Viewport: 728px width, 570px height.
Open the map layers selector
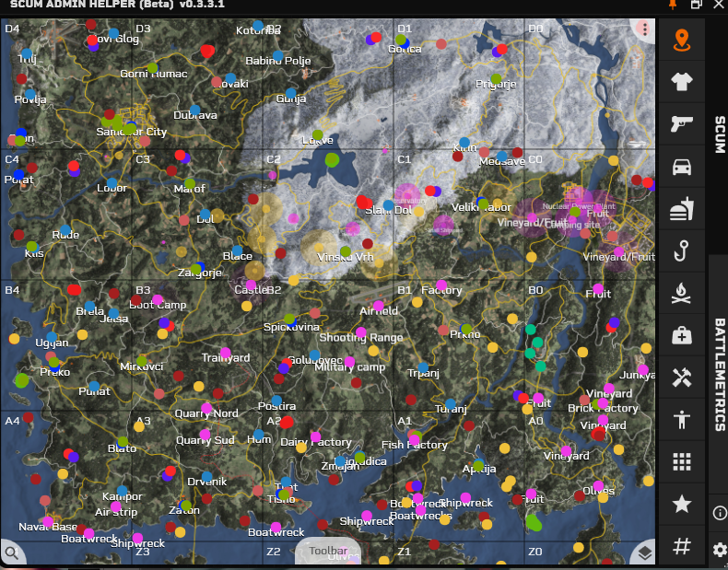point(644,552)
